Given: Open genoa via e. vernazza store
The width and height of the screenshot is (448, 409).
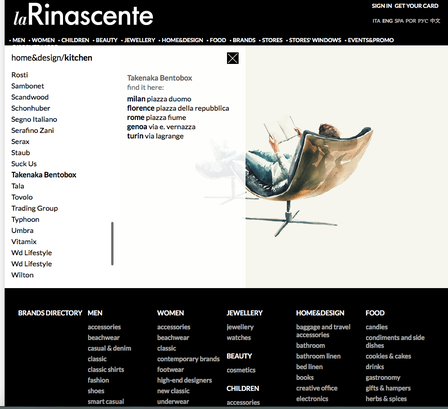Looking at the screenshot, I should coord(161,127).
